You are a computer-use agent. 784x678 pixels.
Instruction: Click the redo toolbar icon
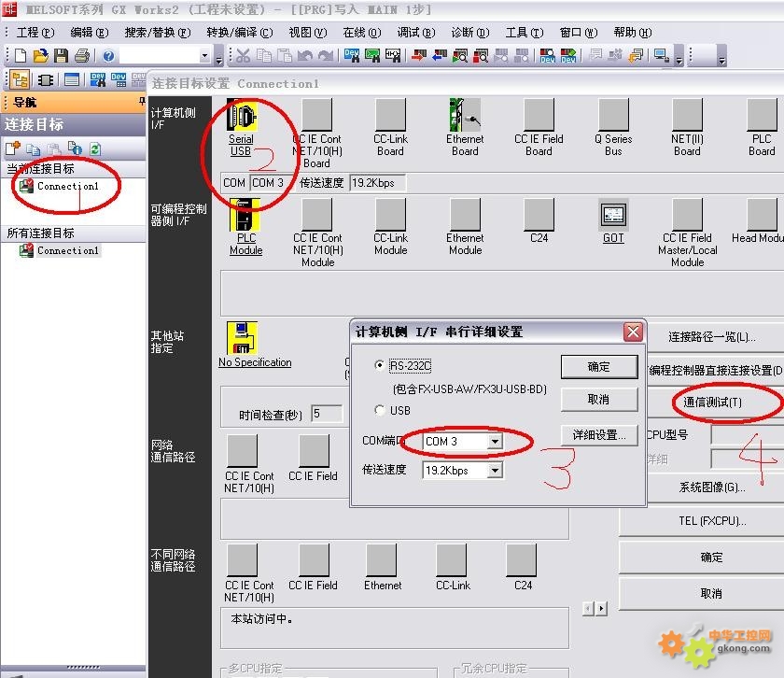(x=326, y=55)
